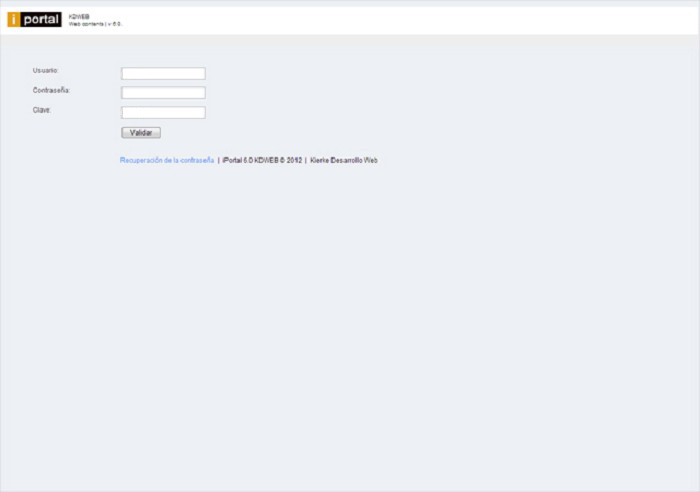Click the Usuario label

tap(45, 71)
